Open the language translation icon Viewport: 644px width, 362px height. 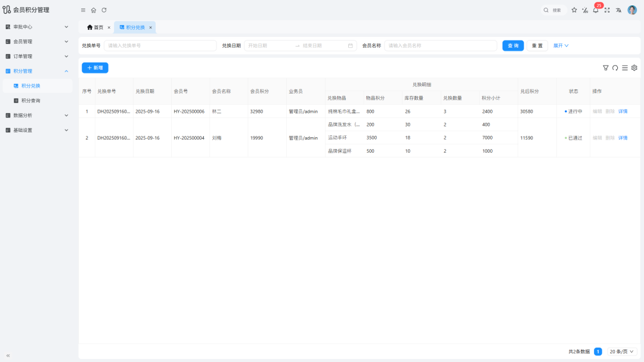point(618,10)
